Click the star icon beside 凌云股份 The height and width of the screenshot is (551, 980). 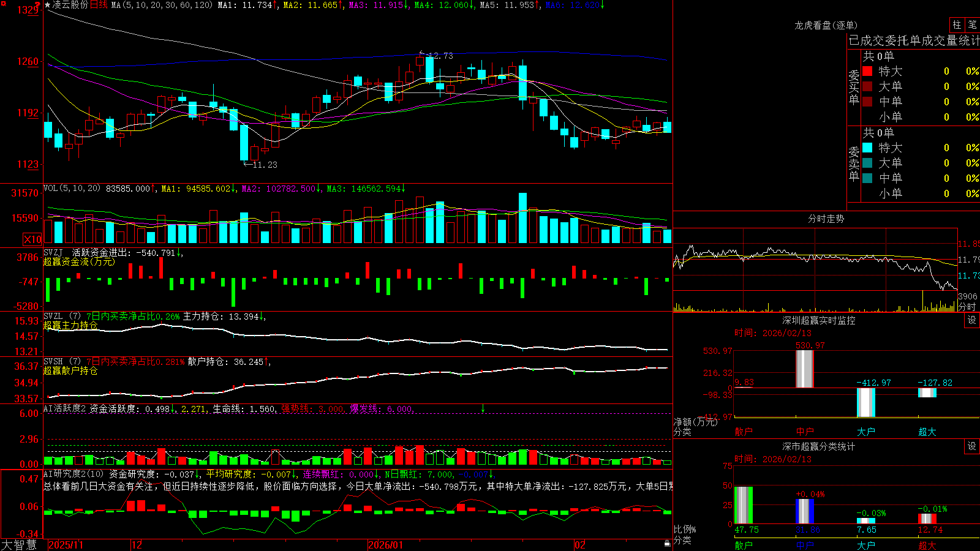[x=47, y=5]
